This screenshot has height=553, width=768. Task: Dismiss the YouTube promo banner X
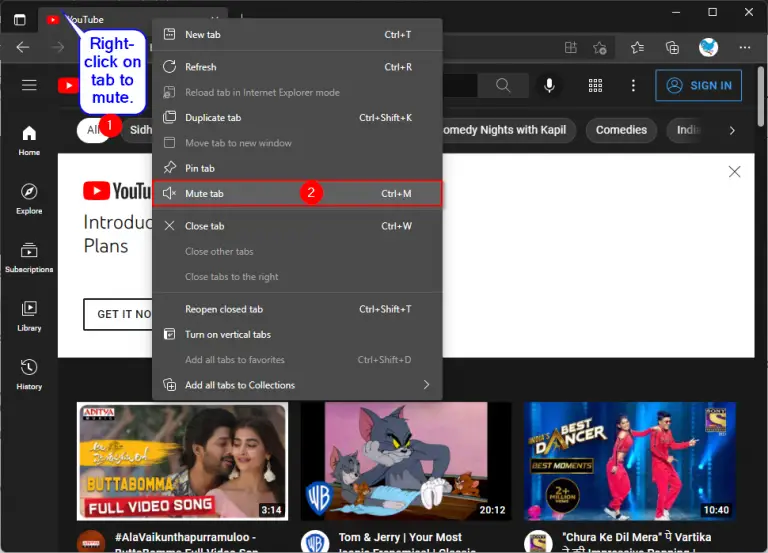tap(734, 171)
